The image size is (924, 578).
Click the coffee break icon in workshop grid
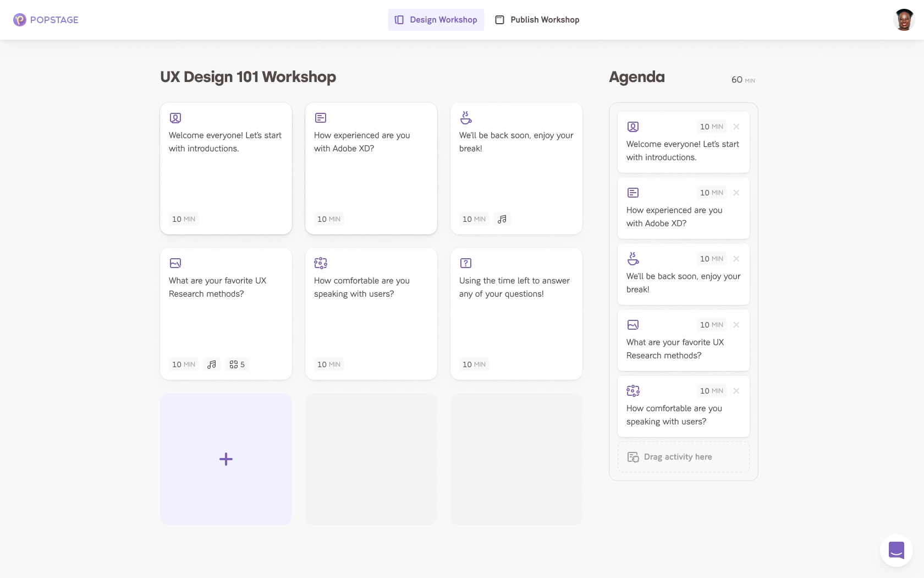point(466,118)
